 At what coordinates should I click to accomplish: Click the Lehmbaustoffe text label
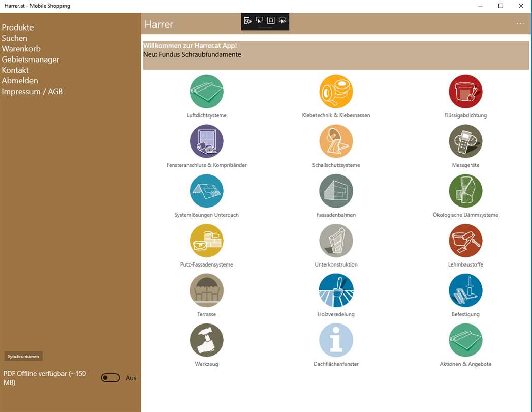[465, 264]
